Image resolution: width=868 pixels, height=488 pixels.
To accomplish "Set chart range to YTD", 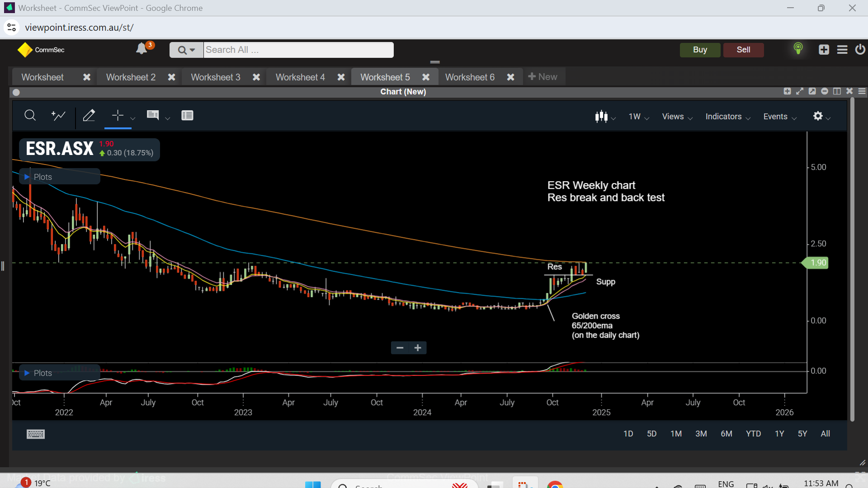I will tap(754, 434).
